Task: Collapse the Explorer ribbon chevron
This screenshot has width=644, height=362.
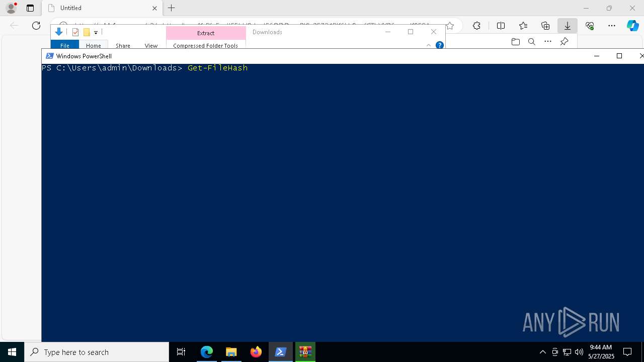Action: 429,45
